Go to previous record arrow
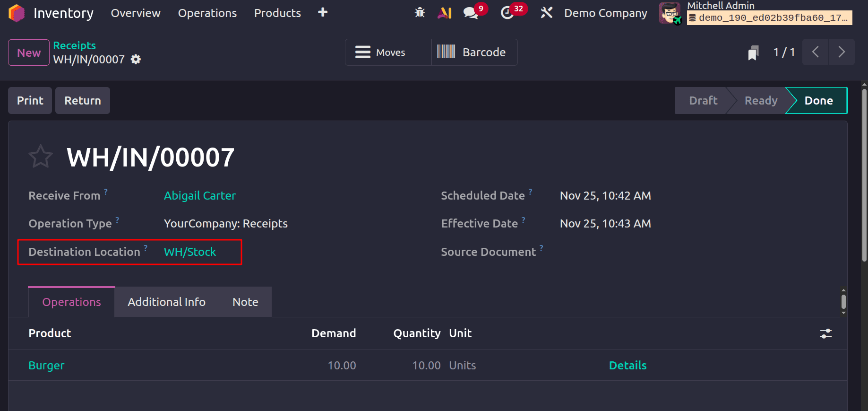 [816, 52]
